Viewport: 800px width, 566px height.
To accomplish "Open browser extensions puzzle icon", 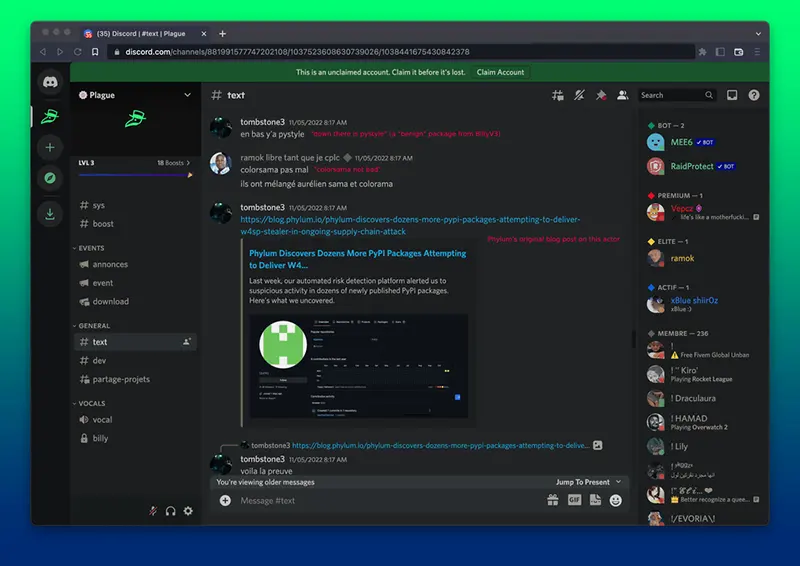I will coord(703,52).
